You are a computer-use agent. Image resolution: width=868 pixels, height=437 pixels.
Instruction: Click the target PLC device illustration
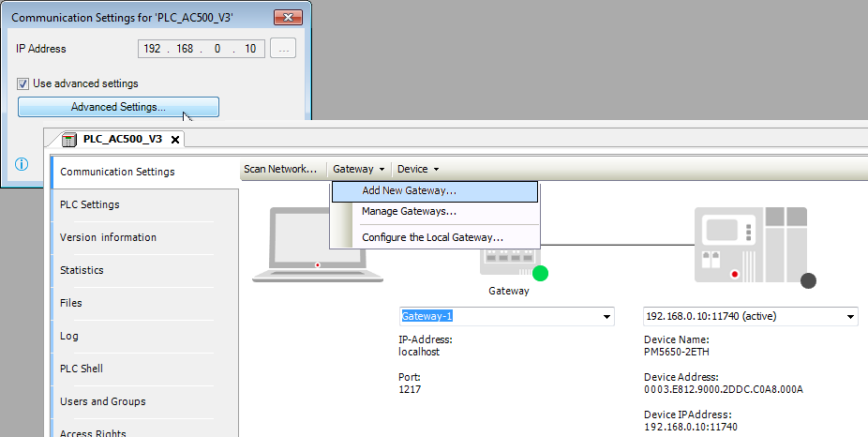[x=751, y=245]
